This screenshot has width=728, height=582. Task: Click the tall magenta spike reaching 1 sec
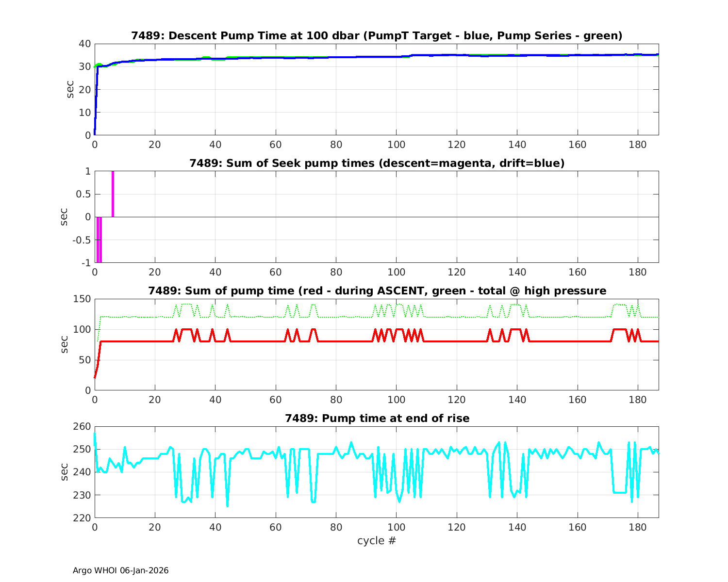coord(113,194)
